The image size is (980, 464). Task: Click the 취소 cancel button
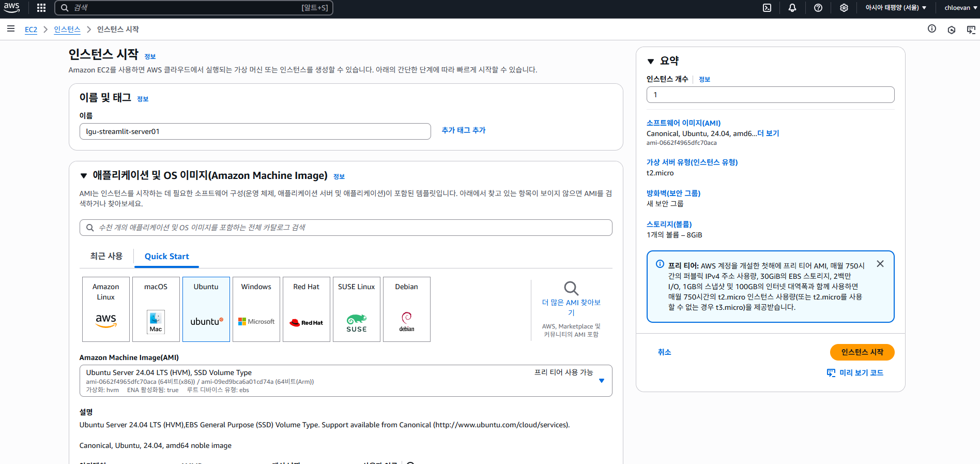click(664, 352)
